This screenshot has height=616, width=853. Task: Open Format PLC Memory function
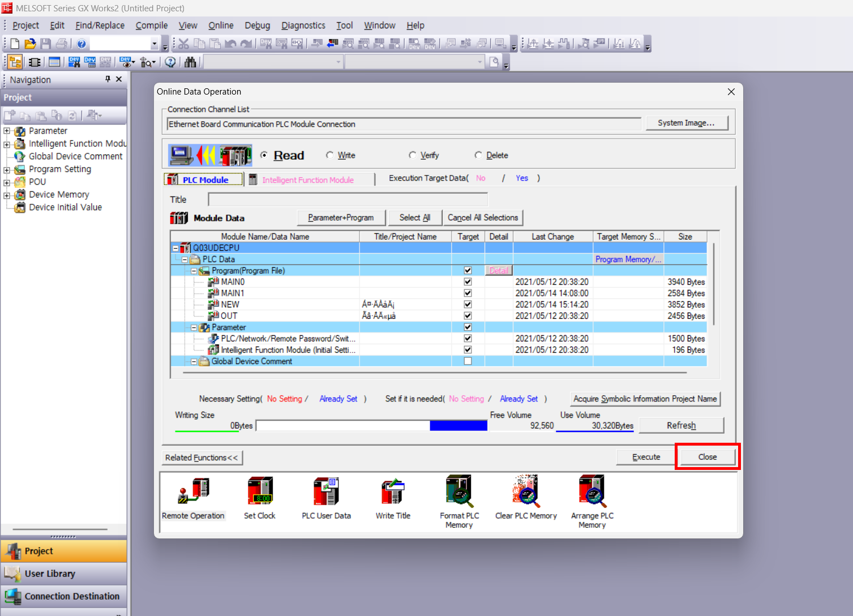[459, 502]
